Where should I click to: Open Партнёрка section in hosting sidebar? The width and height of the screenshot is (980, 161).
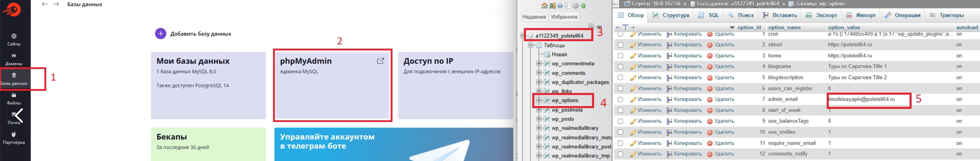coord(14,138)
